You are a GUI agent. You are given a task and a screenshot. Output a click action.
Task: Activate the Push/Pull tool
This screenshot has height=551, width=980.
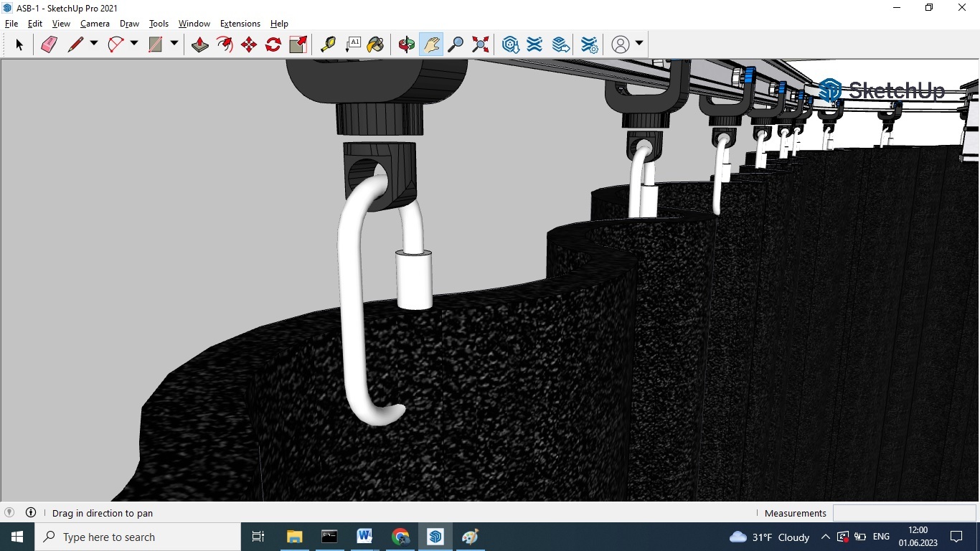pos(200,44)
